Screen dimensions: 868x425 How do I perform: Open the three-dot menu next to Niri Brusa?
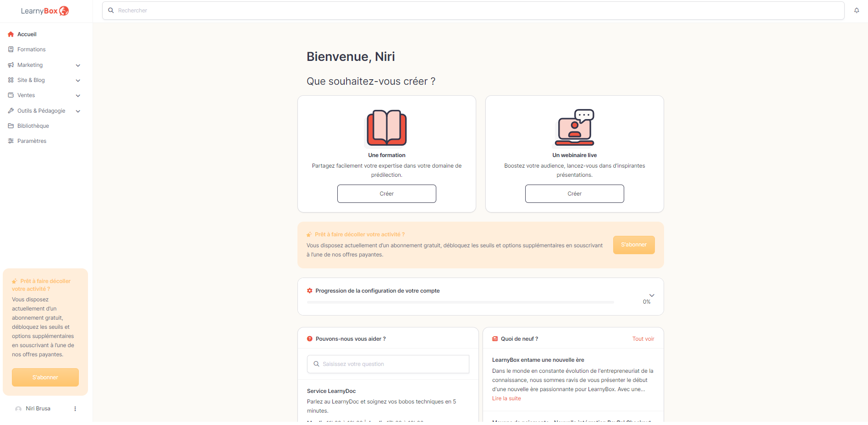(x=75, y=409)
